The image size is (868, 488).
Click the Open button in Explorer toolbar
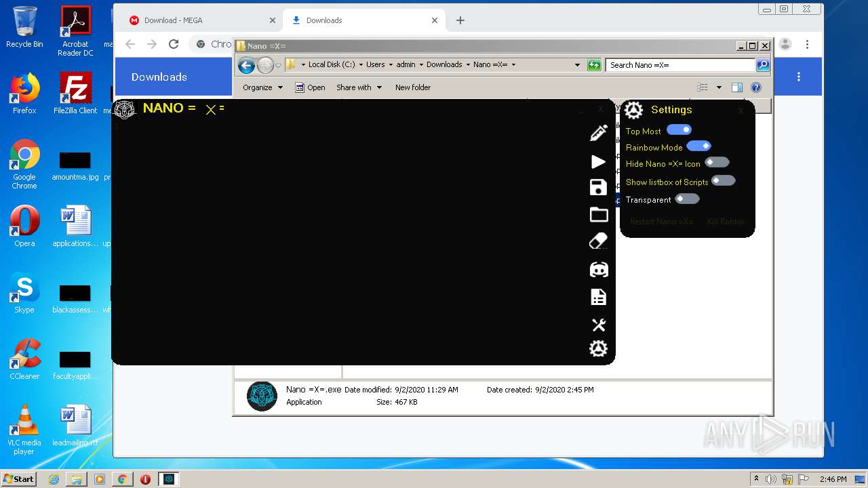310,87
